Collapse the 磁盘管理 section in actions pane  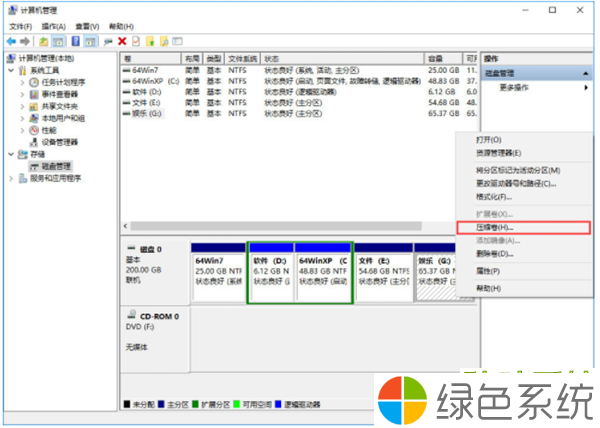[x=585, y=73]
